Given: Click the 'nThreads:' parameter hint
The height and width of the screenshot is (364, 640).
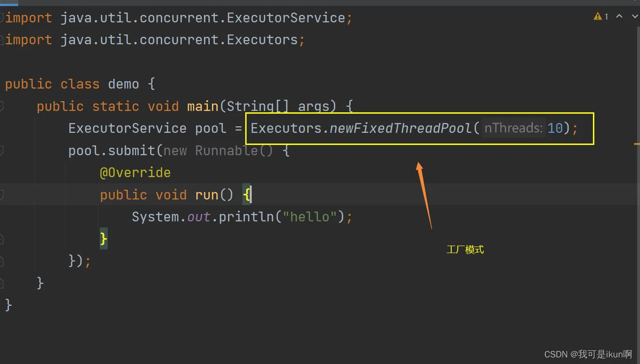Looking at the screenshot, I should click(x=514, y=128).
